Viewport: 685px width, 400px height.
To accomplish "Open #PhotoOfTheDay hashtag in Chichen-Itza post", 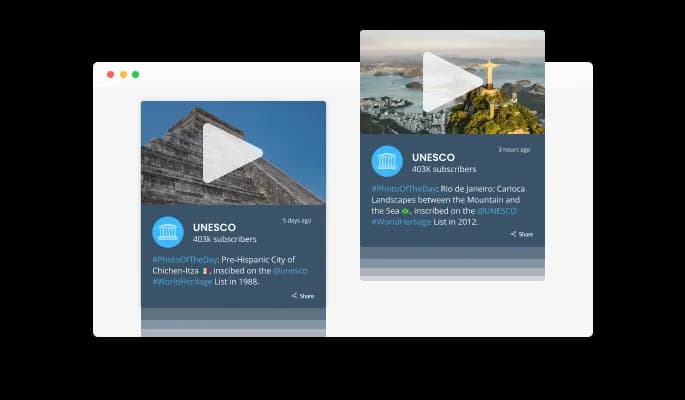I will 185,259.
